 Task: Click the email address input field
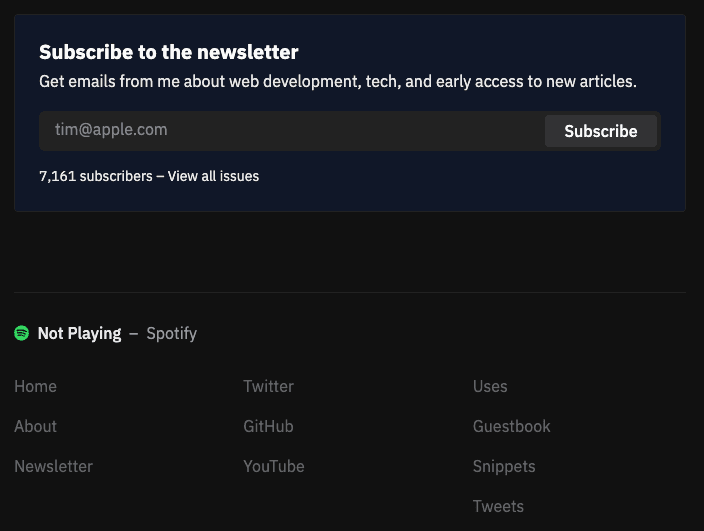click(x=292, y=130)
